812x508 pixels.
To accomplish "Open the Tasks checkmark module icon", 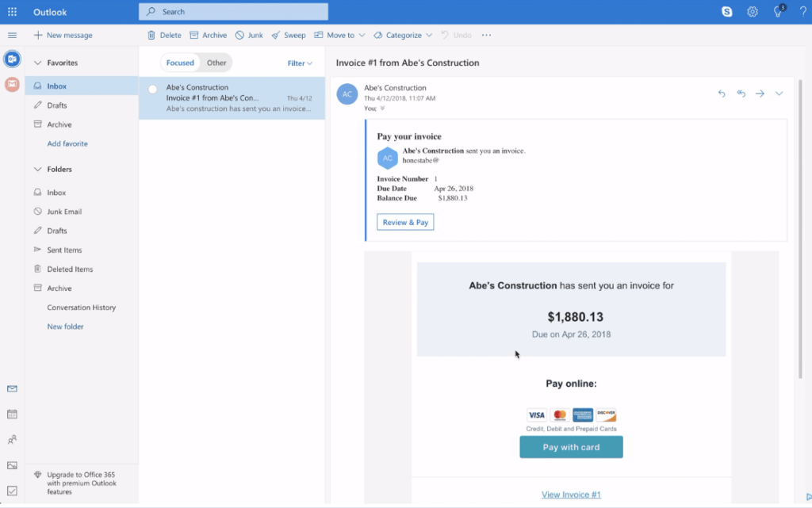I will pos(12,491).
